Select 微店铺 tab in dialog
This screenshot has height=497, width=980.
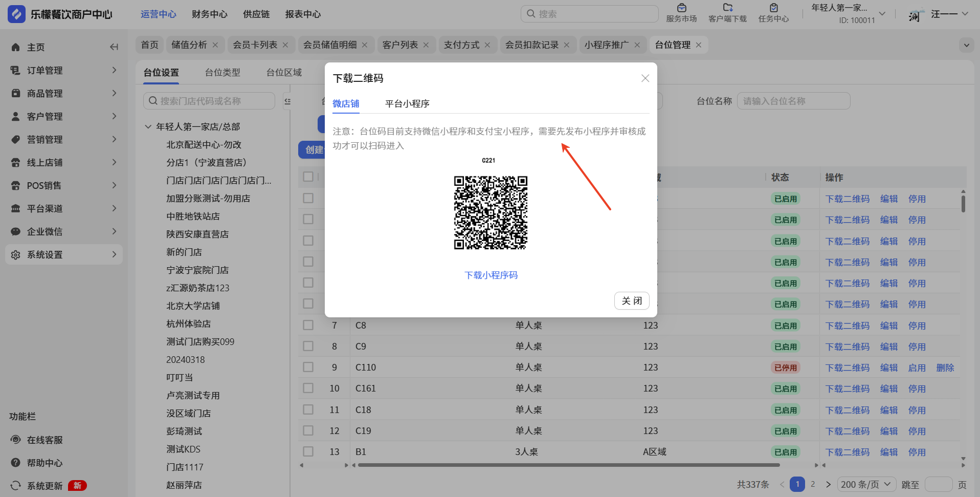[346, 104]
